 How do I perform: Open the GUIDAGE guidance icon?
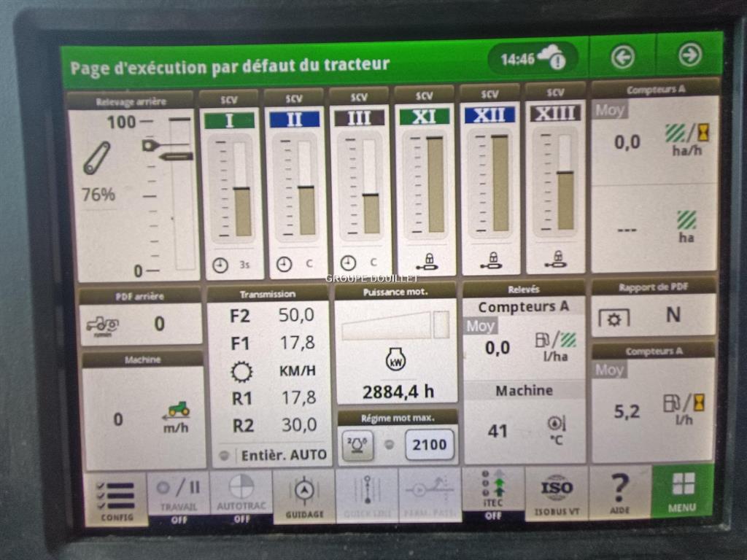tap(303, 495)
